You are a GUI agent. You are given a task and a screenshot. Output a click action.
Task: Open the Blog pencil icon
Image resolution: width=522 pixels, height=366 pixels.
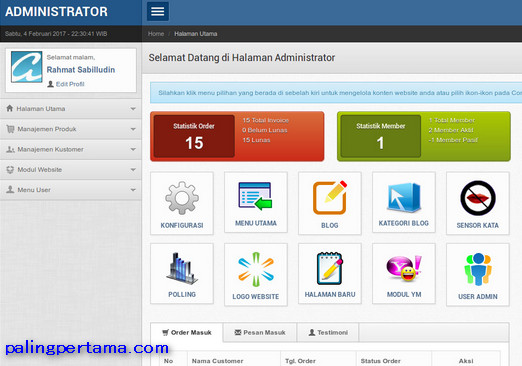pyautogui.click(x=330, y=197)
